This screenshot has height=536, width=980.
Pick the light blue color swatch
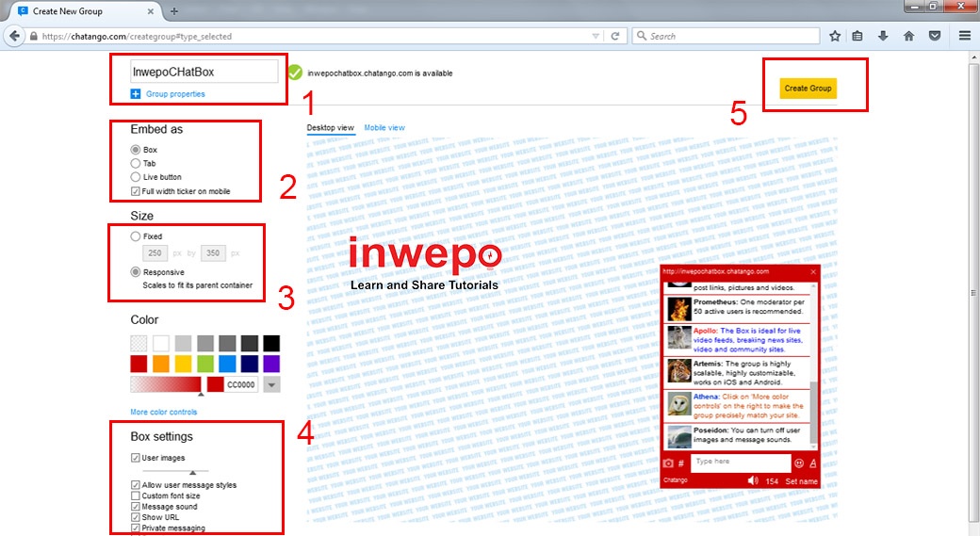tap(227, 364)
